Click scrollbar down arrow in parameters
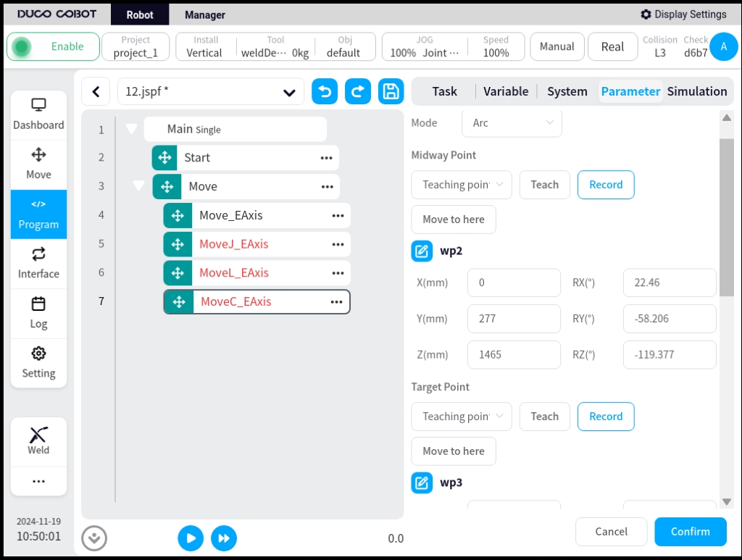 pyautogui.click(x=727, y=502)
